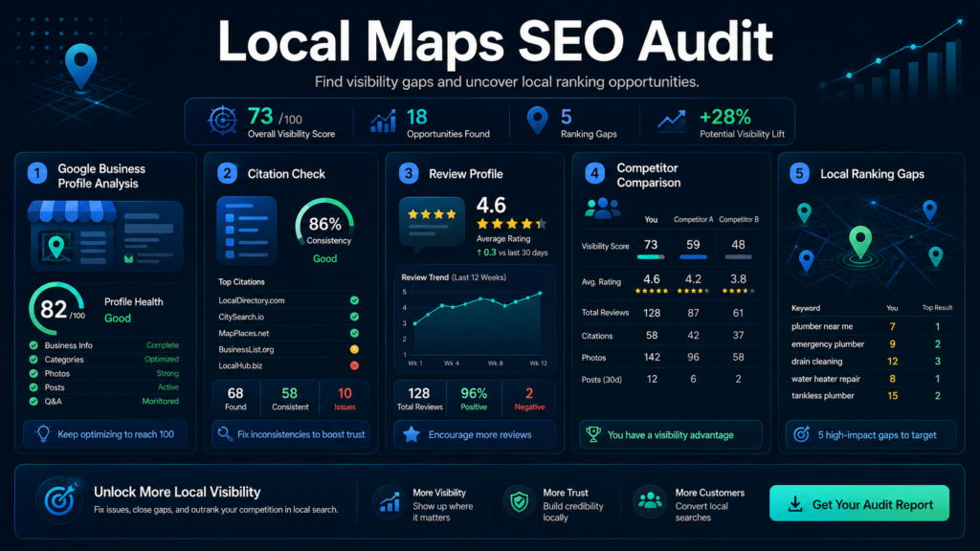Click the 68 Found citations count
Viewport: 980px width, 551px height.
point(235,399)
